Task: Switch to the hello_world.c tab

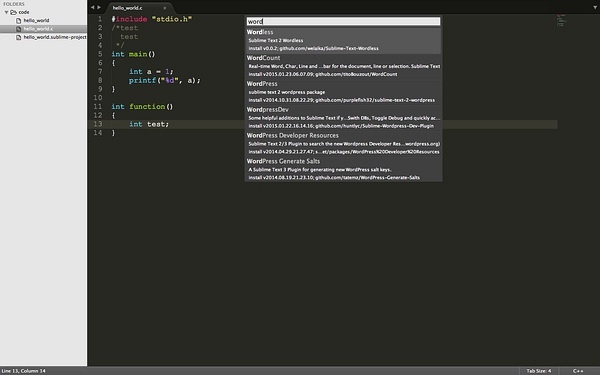Action: click(x=127, y=8)
